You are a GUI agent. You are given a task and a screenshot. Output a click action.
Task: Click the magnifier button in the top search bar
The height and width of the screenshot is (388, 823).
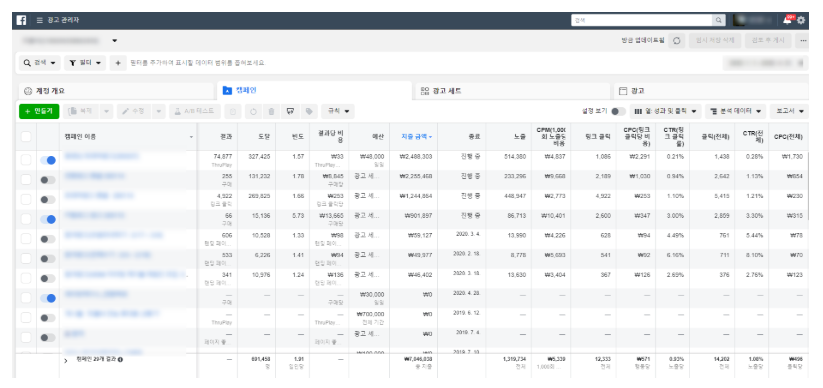click(719, 20)
